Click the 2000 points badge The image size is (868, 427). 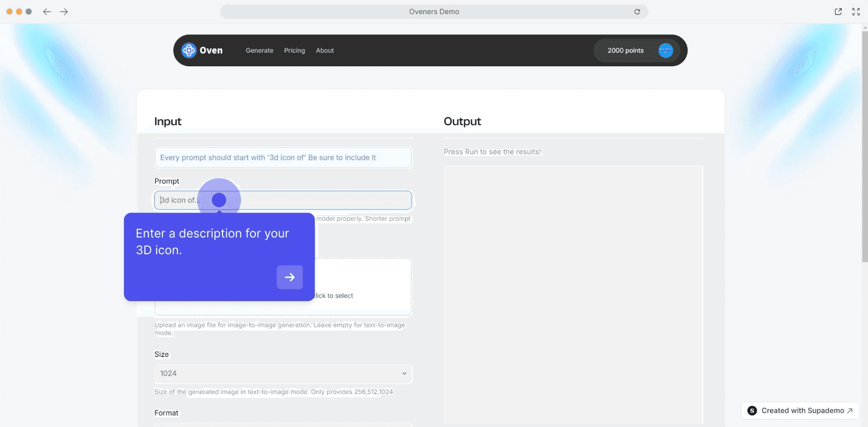click(625, 51)
